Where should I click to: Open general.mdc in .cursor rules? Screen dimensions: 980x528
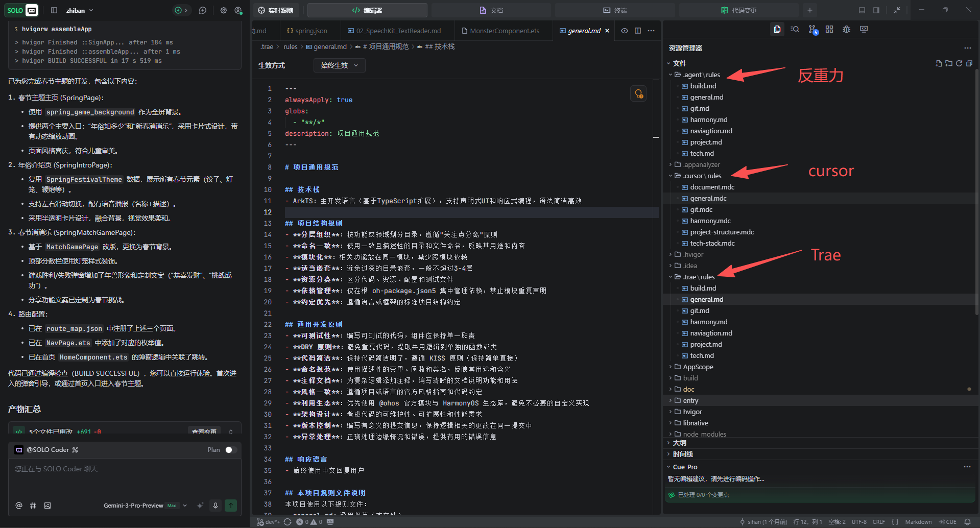[708, 198]
